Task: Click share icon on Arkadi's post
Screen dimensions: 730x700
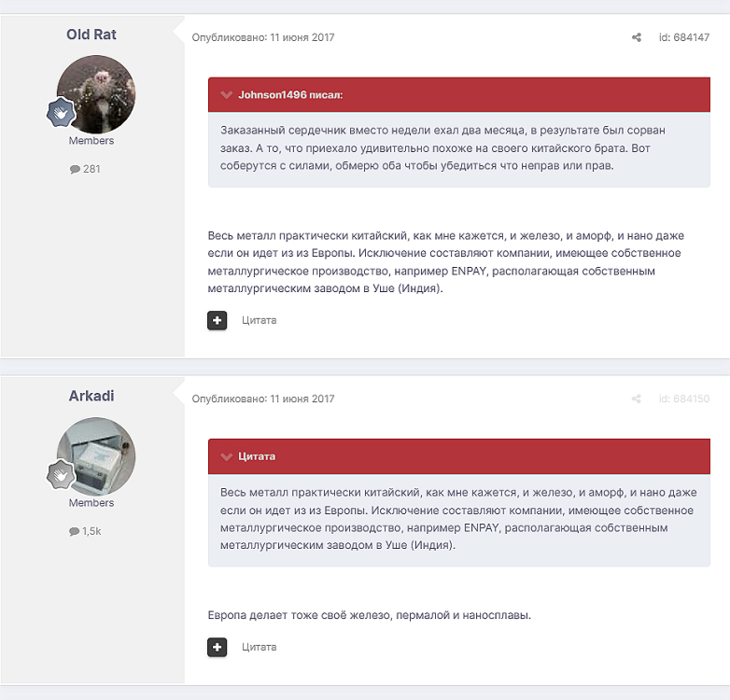Action: (637, 399)
